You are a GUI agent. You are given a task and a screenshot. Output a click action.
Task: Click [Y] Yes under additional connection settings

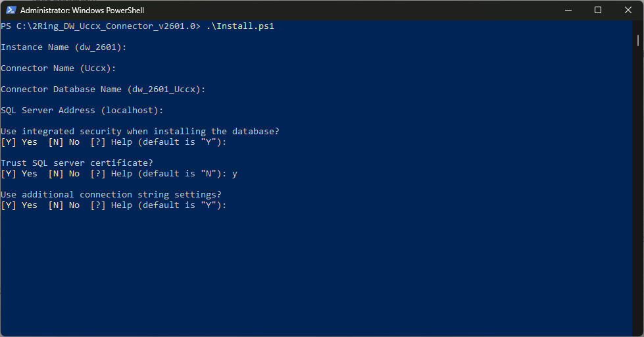pyautogui.click(x=19, y=205)
